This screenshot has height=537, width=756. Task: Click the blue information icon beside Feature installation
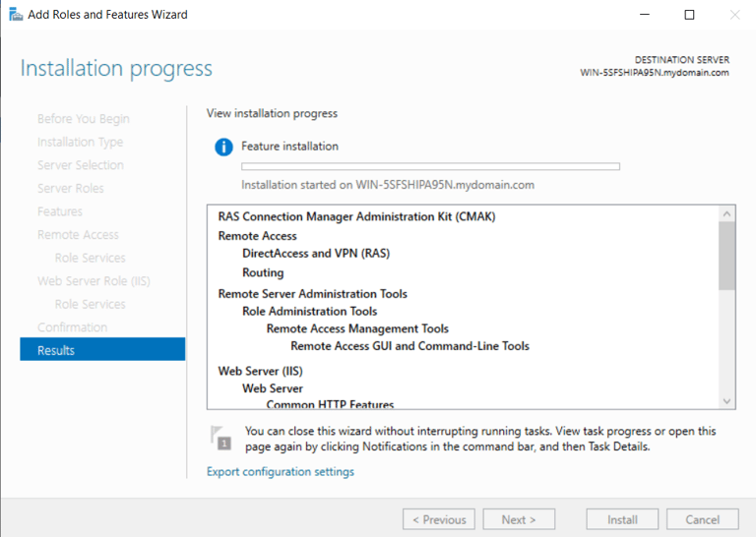[x=223, y=147]
